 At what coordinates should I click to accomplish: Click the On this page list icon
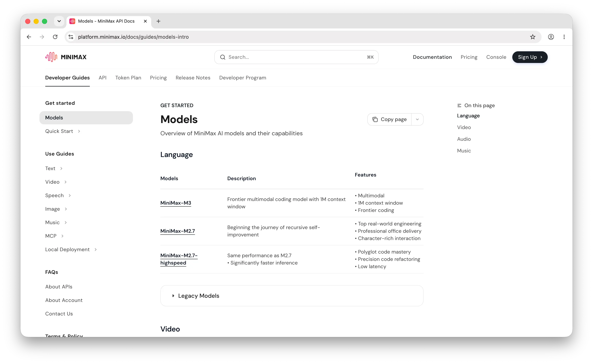459,106
